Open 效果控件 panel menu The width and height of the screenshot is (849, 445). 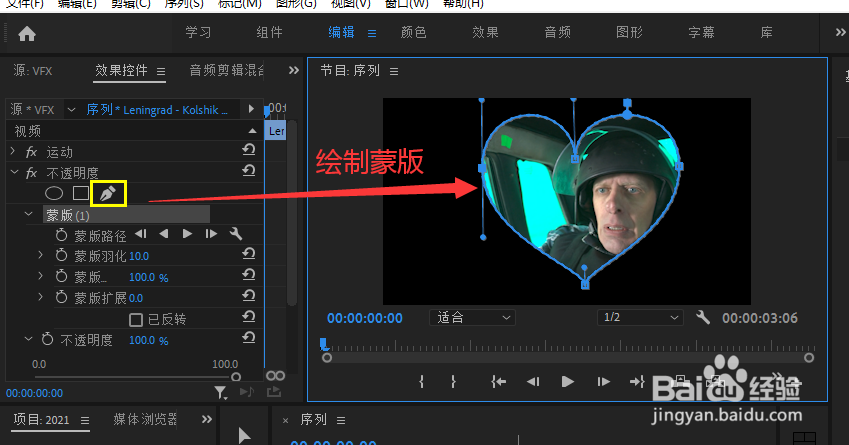(161, 71)
